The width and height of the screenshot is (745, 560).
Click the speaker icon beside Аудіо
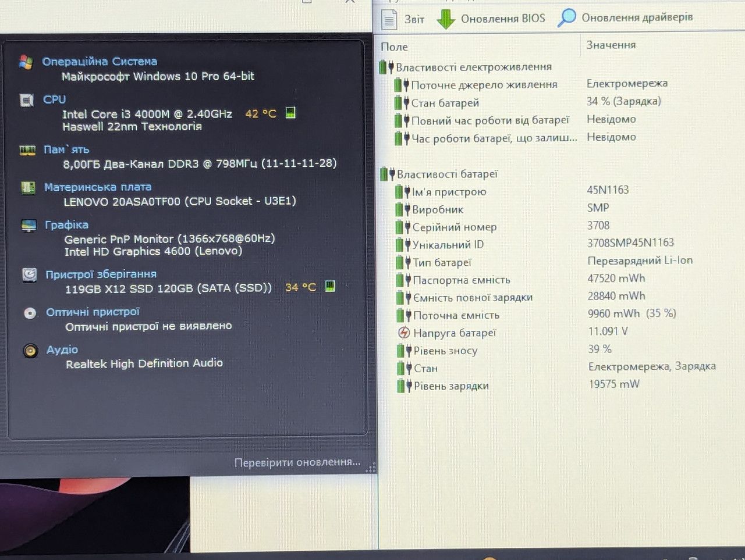coord(31,351)
